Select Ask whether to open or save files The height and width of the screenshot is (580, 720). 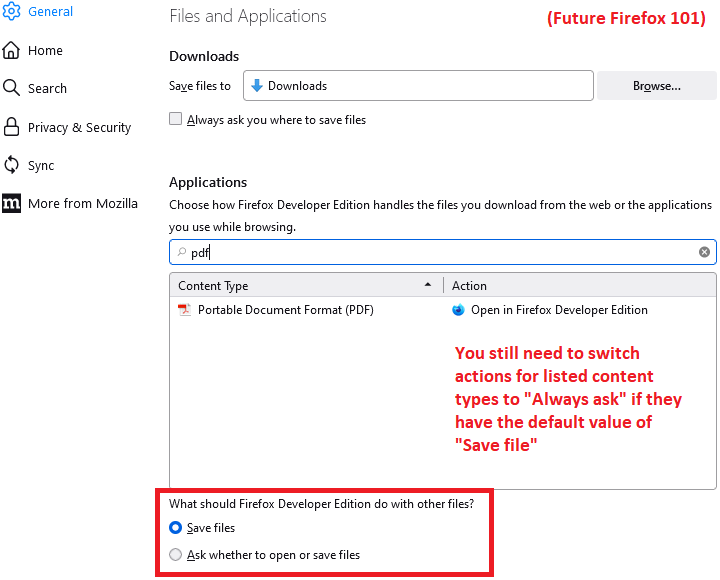(176, 554)
